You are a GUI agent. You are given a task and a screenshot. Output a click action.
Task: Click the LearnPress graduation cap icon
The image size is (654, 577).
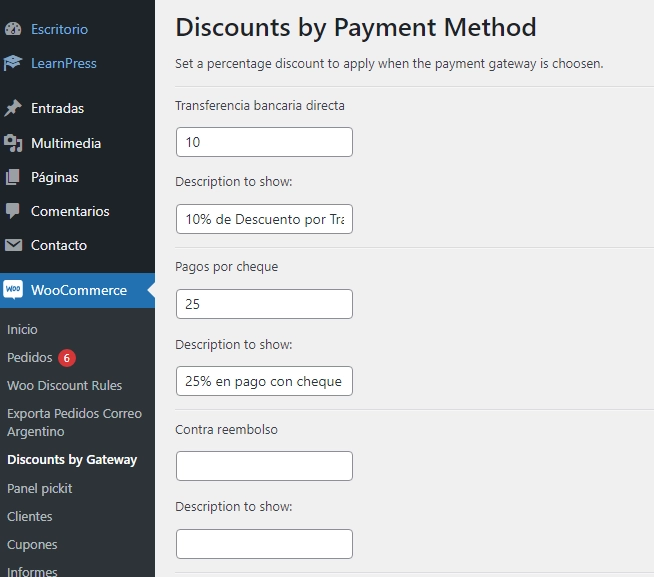click(x=13, y=63)
